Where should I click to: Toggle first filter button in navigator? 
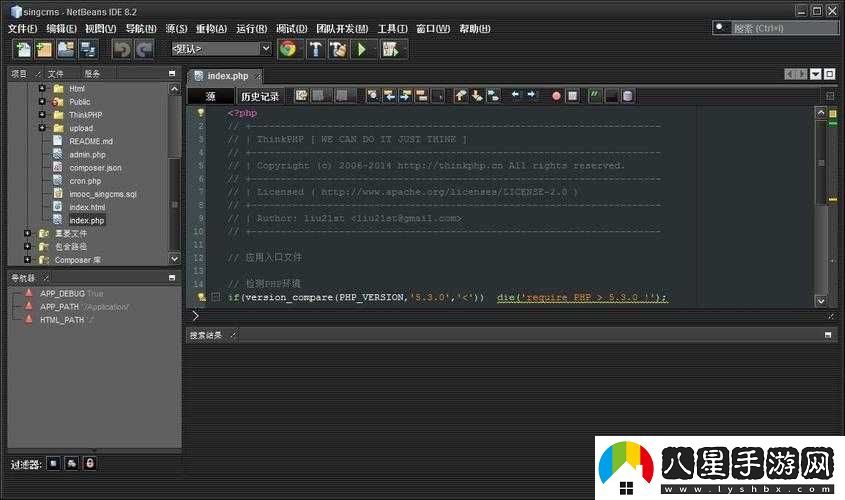pyautogui.click(x=53, y=463)
